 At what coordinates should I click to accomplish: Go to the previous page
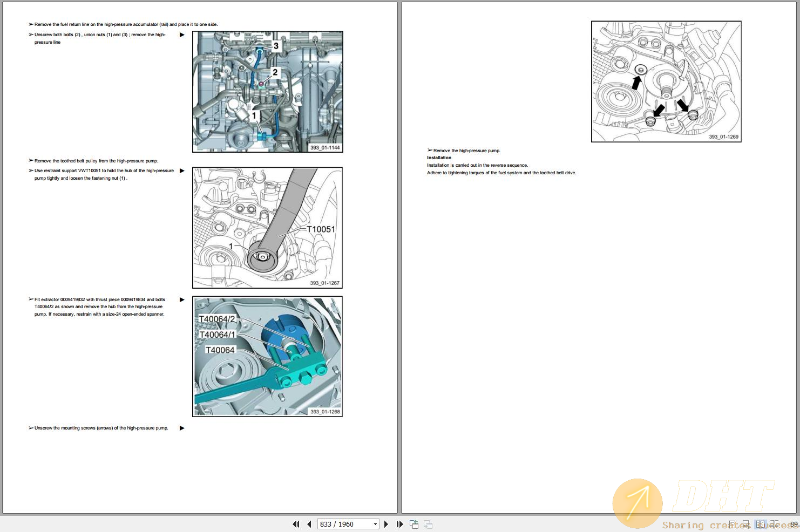click(x=309, y=524)
